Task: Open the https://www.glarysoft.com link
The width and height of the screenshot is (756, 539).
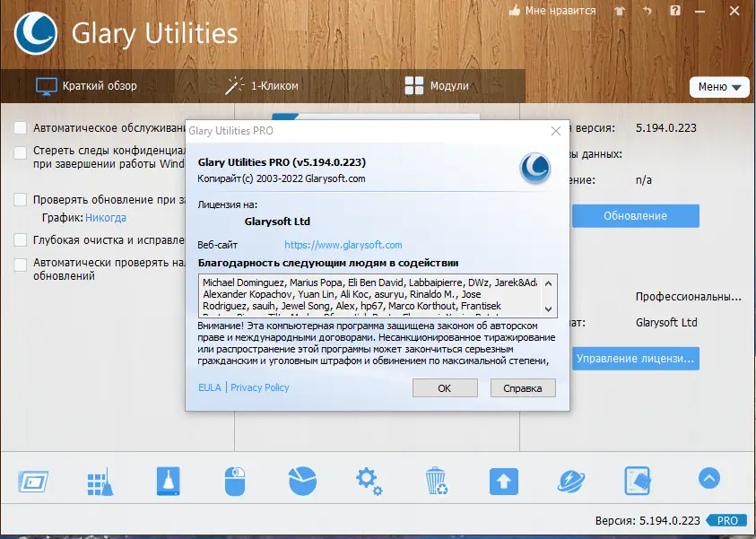Action: click(x=343, y=245)
